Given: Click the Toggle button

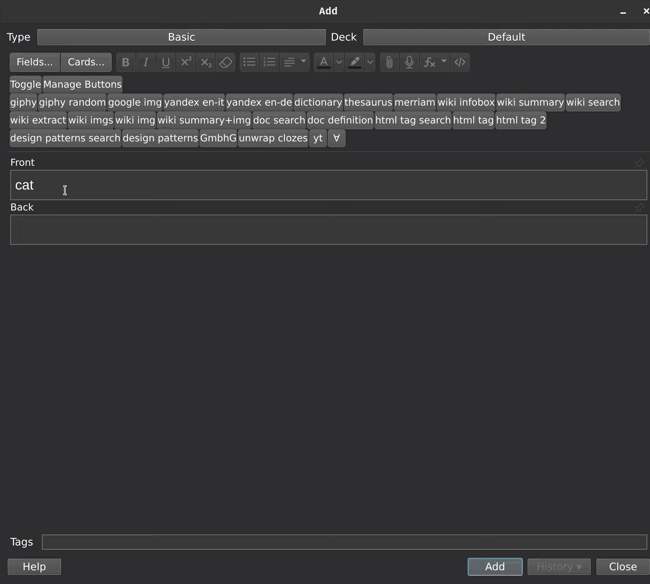Looking at the screenshot, I should pyautogui.click(x=26, y=84).
